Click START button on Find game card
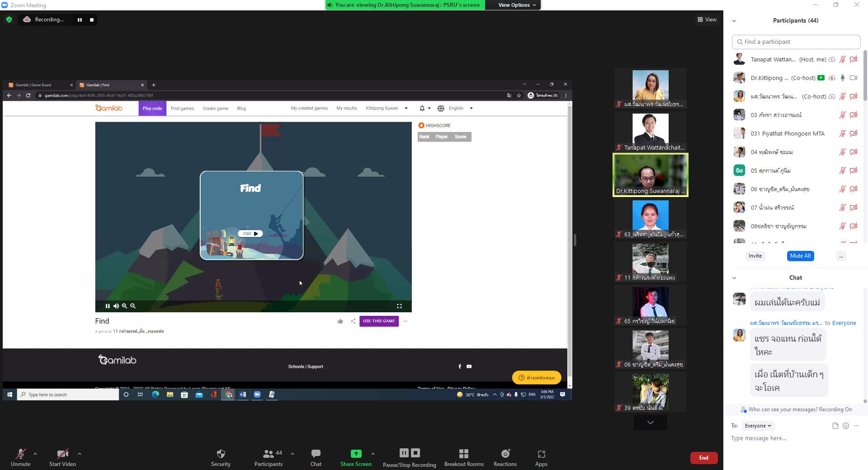 click(250, 234)
